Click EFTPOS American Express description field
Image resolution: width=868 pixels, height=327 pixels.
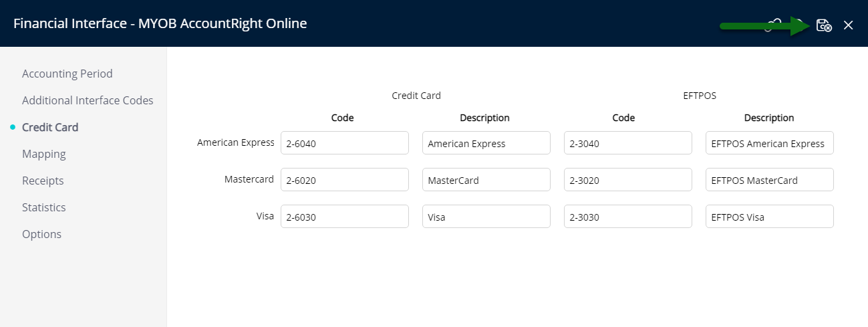pyautogui.click(x=770, y=143)
